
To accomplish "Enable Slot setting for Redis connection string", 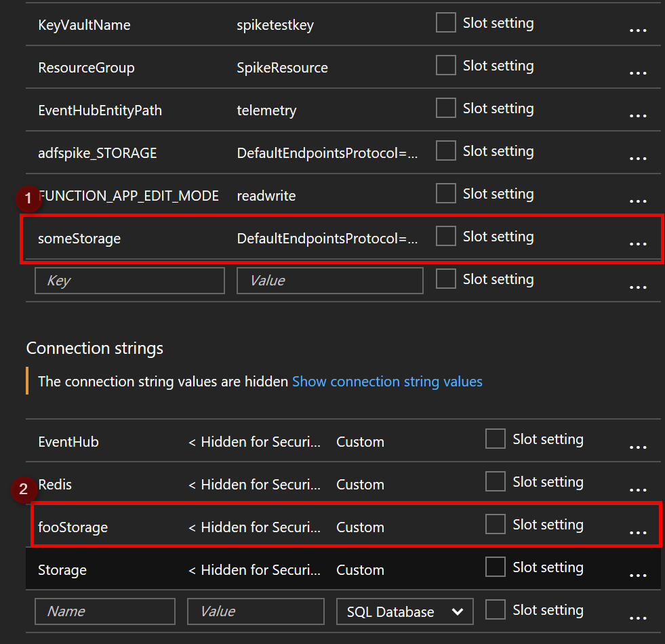I will (x=496, y=481).
